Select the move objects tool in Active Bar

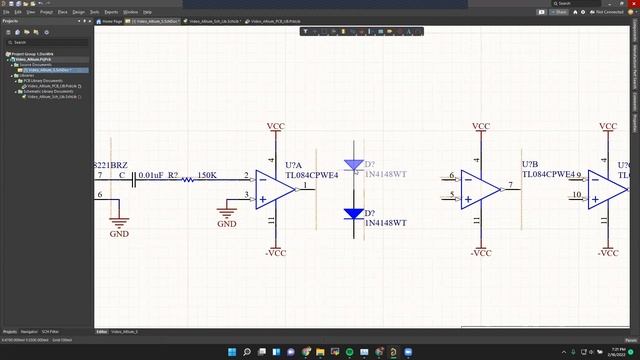pos(334,31)
